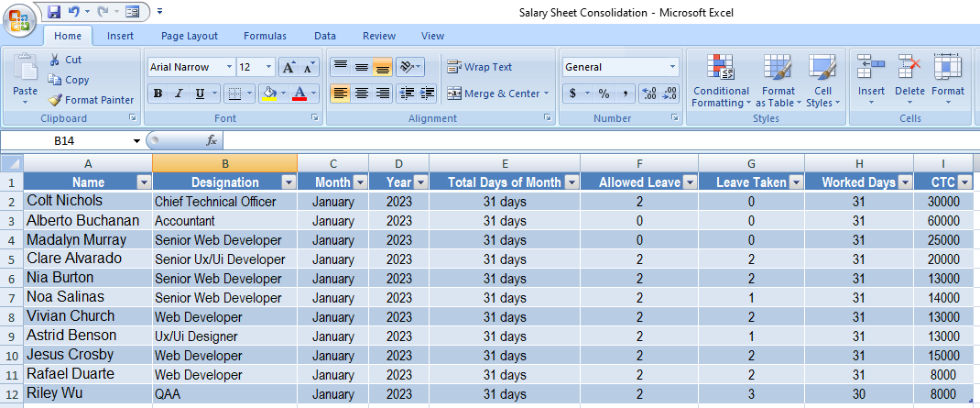Switch to the Insert ribbon tab

(120, 37)
